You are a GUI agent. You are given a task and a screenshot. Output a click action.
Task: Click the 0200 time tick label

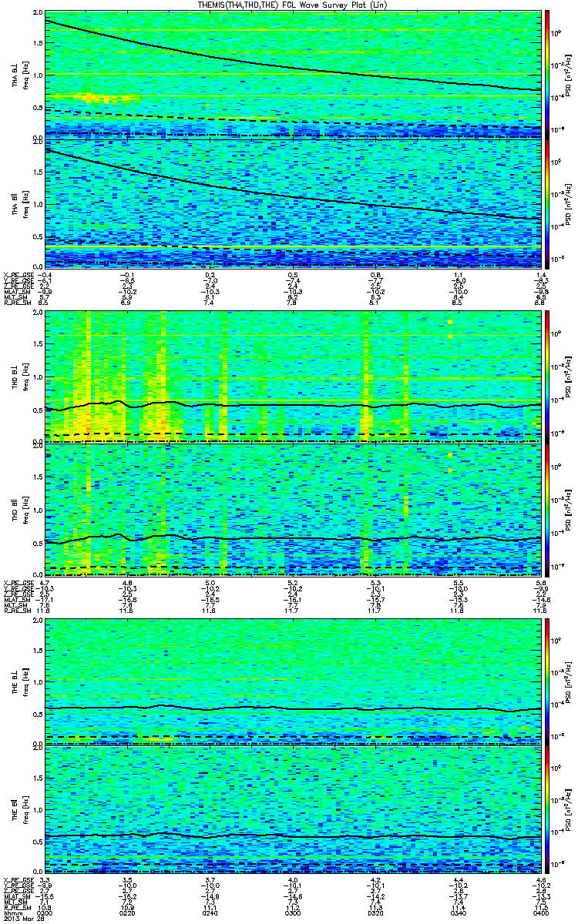point(45,913)
